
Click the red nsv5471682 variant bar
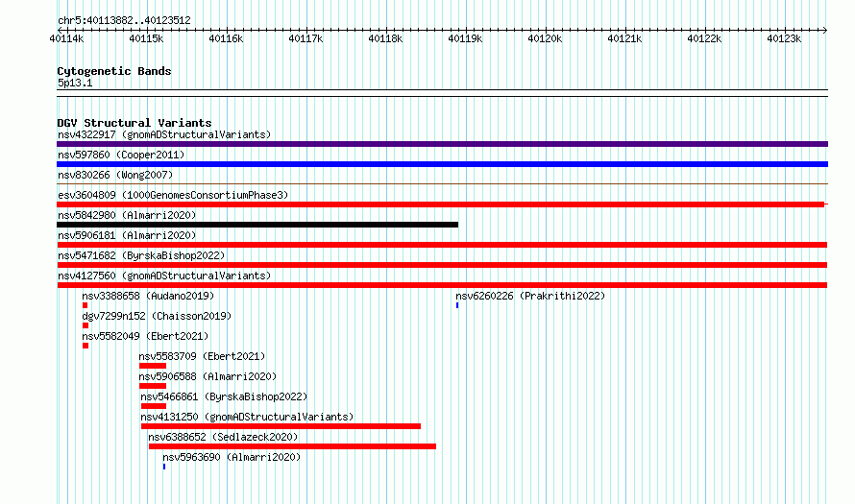click(442, 265)
